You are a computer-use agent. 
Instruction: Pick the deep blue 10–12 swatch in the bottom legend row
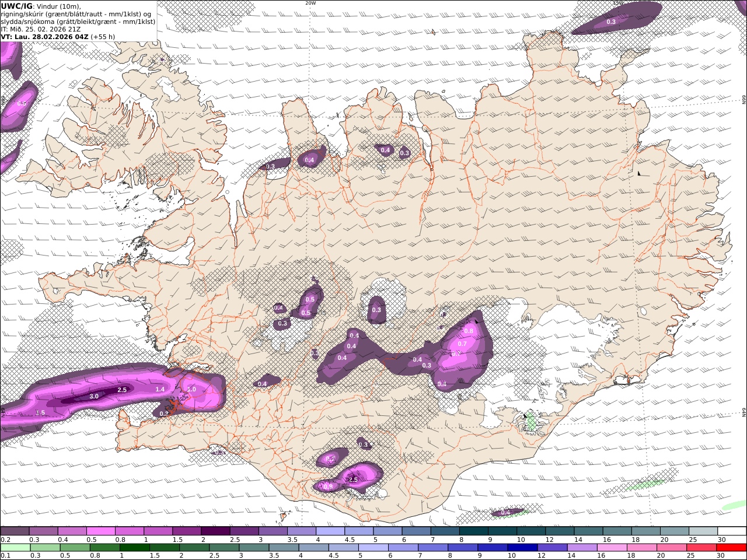point(522,548)
